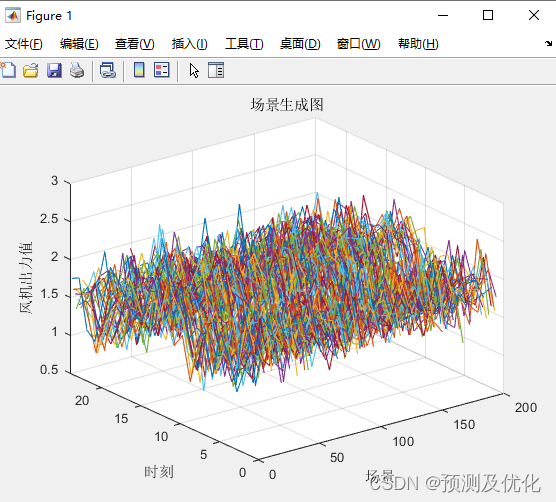Click the scenario axis tick label 200
556x502 pixels.
pos(526,408)
